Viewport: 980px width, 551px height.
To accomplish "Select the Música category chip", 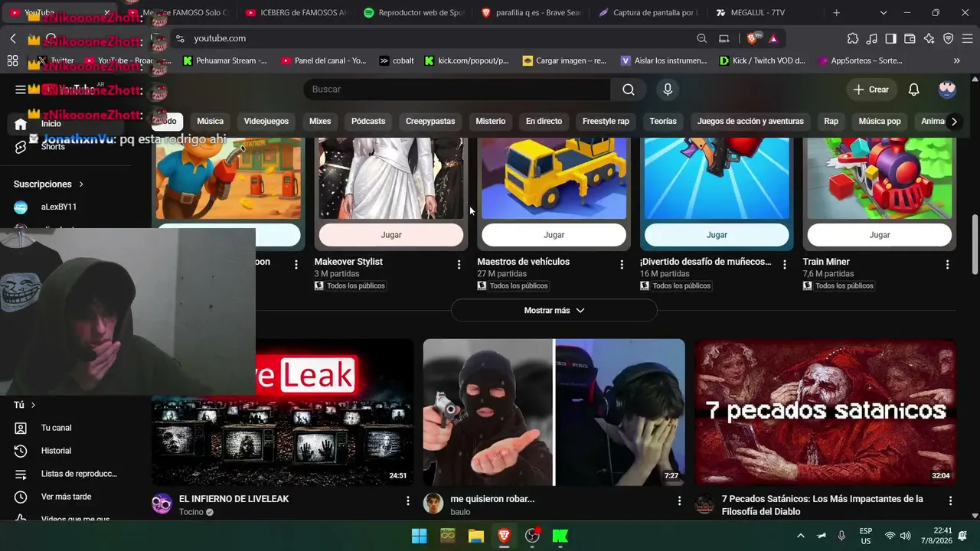I will [210, 121].
